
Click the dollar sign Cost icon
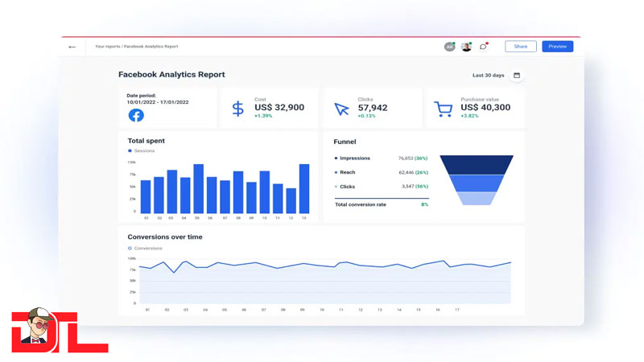[237, 109]
